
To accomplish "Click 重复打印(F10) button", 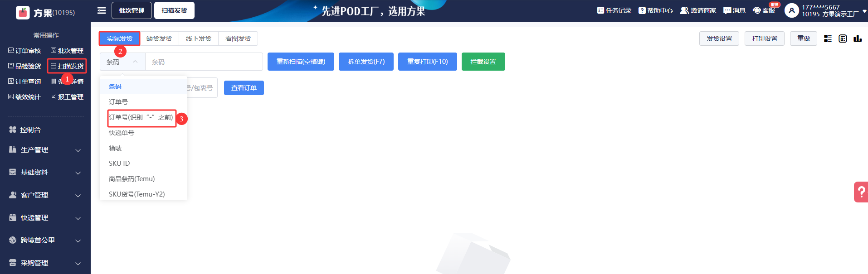I will pyautogui.click(x=427, y=62).
